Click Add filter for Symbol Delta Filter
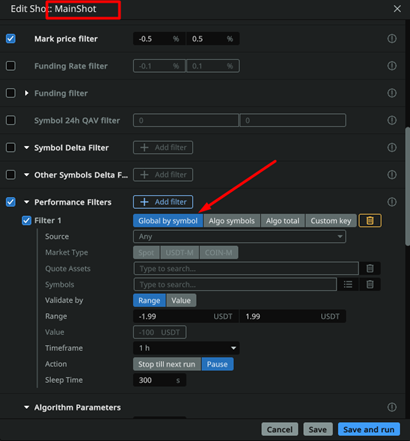The width and height of the screenshot is (410, 441). click(x=163, y=147)
